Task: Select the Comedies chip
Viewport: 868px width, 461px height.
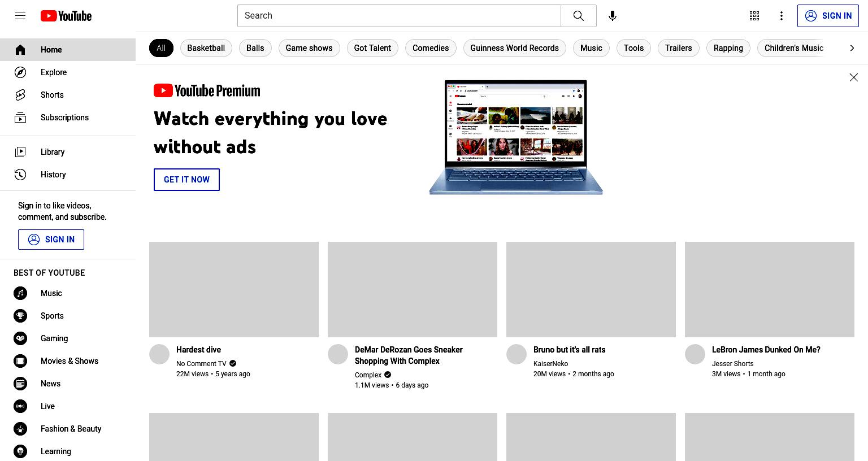Action: pos(431,48)
